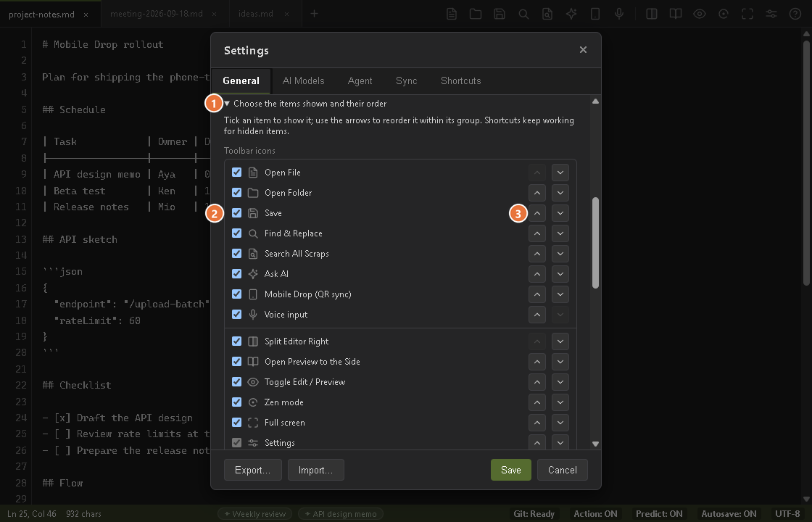The height and width of the screenshot is (522, 812).
Task: Click the Zen mode icon in the top toolbar
Action: pos(724,14)
